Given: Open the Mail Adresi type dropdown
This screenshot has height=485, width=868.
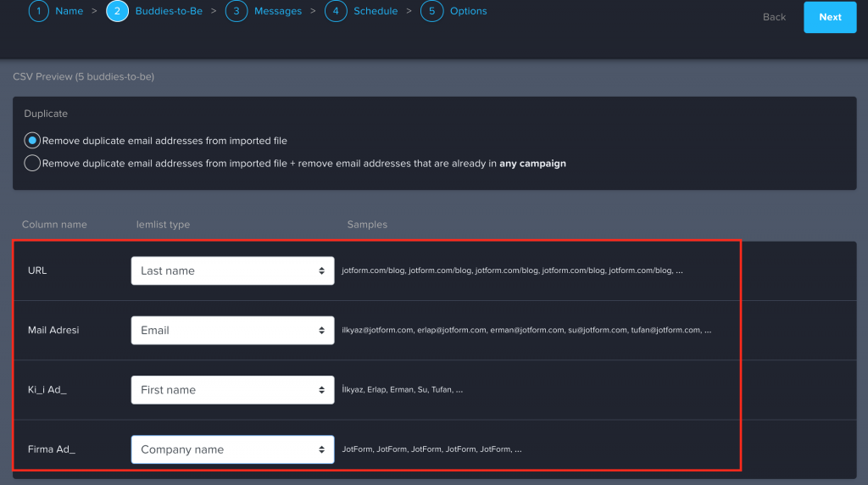Looking at the screenshot, I should tap(232, 331).
